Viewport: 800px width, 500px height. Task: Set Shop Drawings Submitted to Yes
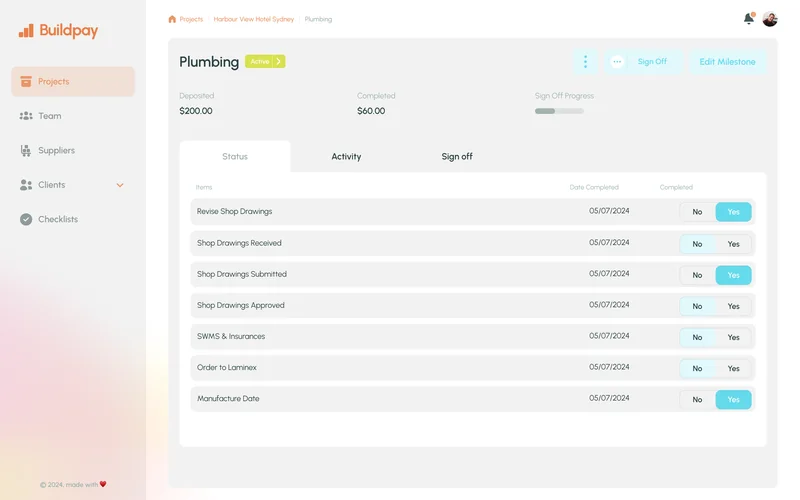[733, 275]
